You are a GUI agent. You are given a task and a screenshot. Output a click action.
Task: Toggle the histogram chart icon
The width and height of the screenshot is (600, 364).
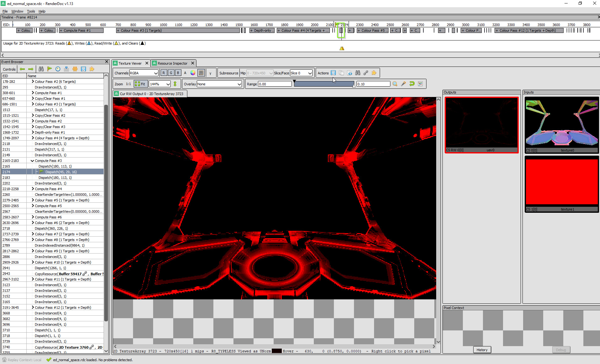421,84
